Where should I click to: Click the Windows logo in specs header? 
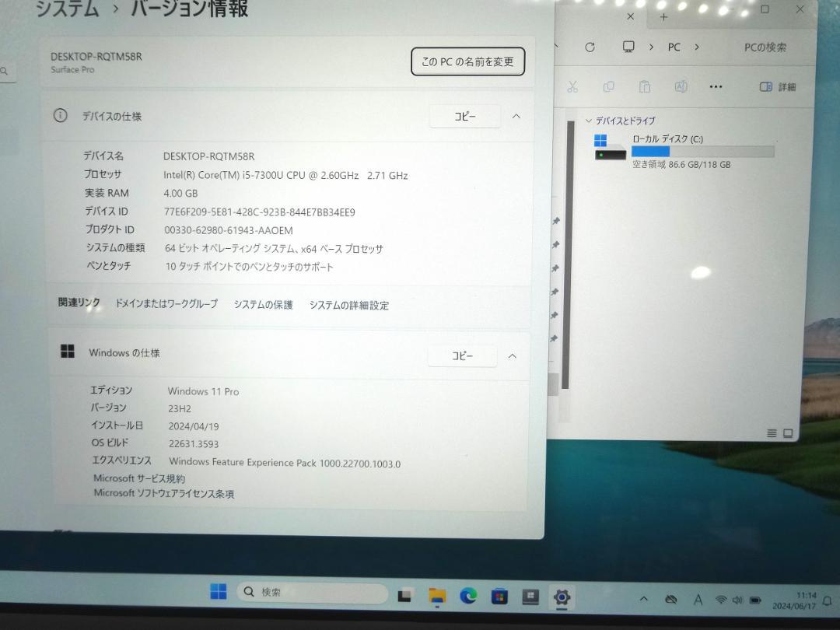68,351
